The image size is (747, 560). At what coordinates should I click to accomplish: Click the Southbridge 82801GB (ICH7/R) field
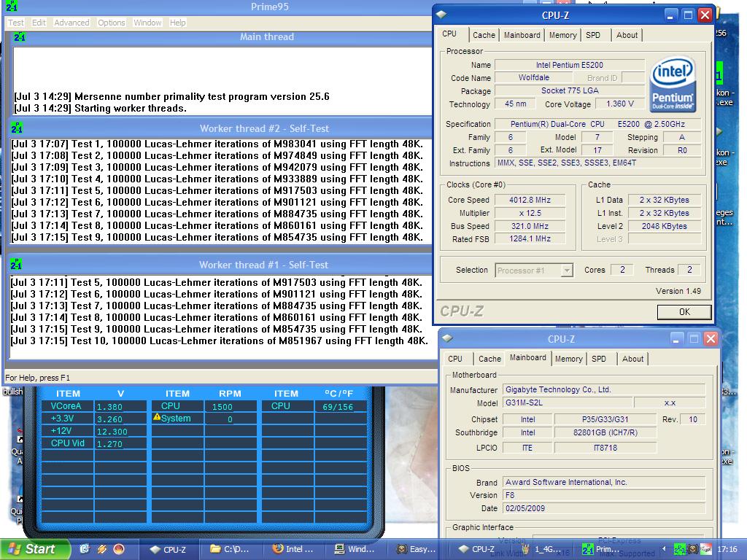tap(605, 432)
